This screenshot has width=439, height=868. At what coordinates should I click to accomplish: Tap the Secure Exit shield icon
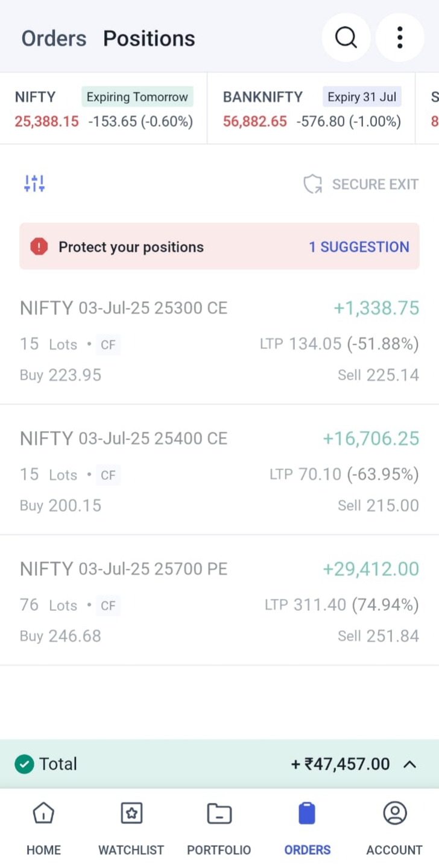[x=312, y=184]
